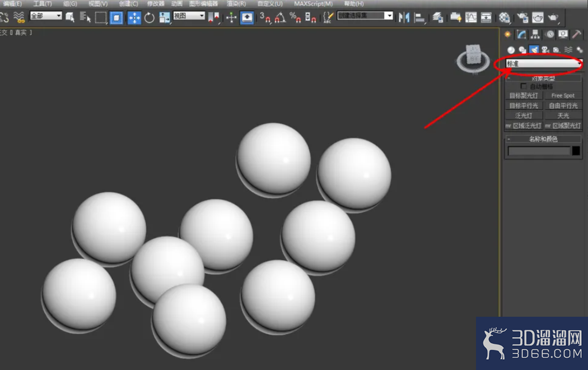Image resolution: width=588 pixels, height=370 pixels.
Task: Click the Unlink Selection icon
Action: pos(4,17)
